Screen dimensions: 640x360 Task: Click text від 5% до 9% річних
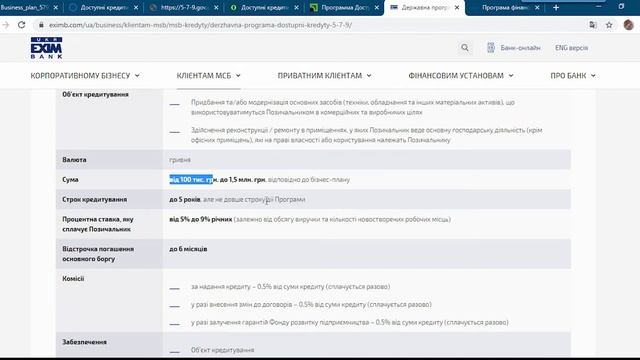tap(200, 220)
